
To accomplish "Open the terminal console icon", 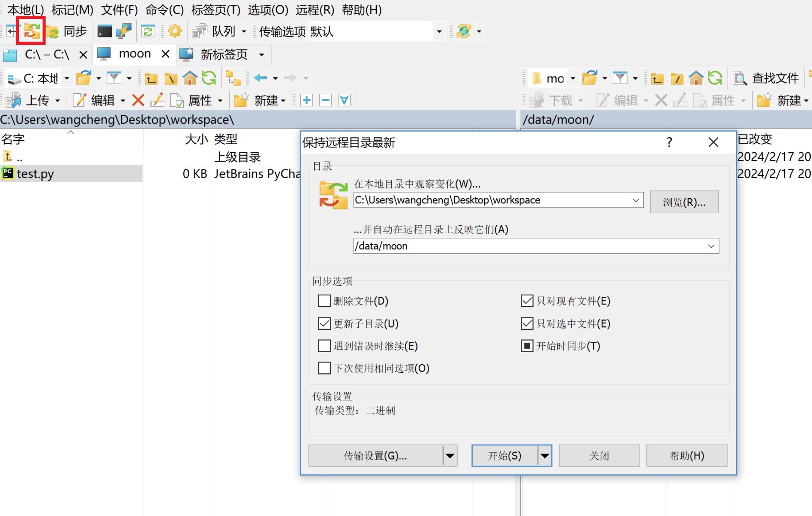I will (x=105, y=31).
